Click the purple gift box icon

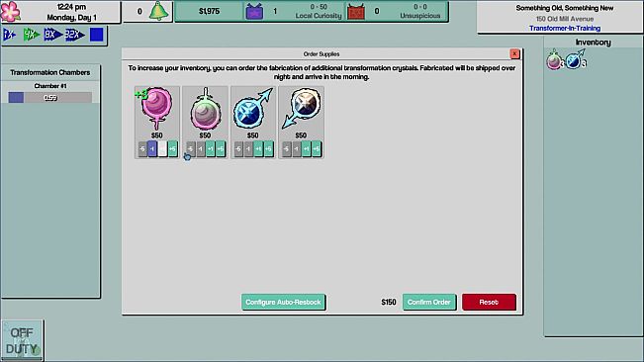coord(254,12)
